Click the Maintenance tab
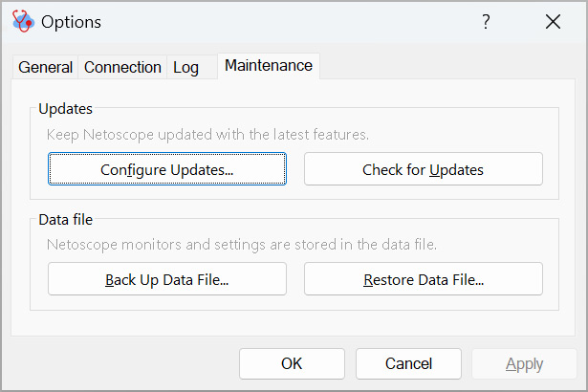This screenshot has height=392, width=588. click(269, 66)
